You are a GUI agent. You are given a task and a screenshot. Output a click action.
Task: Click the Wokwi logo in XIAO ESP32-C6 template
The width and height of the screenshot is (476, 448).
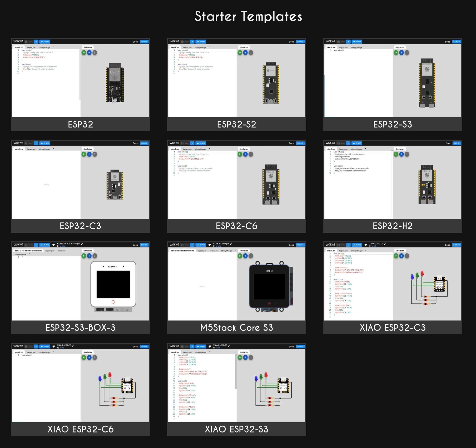point(18,346)
